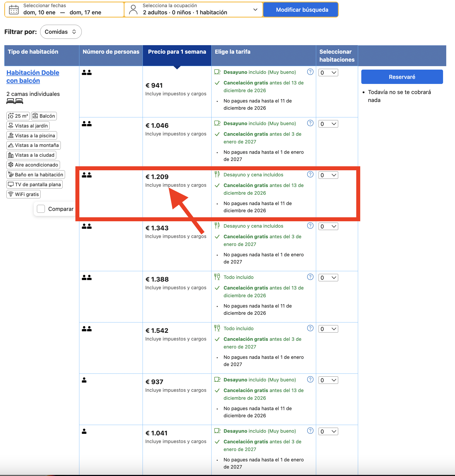Open the Comidas filter dropdown

[x=61, y=32]
